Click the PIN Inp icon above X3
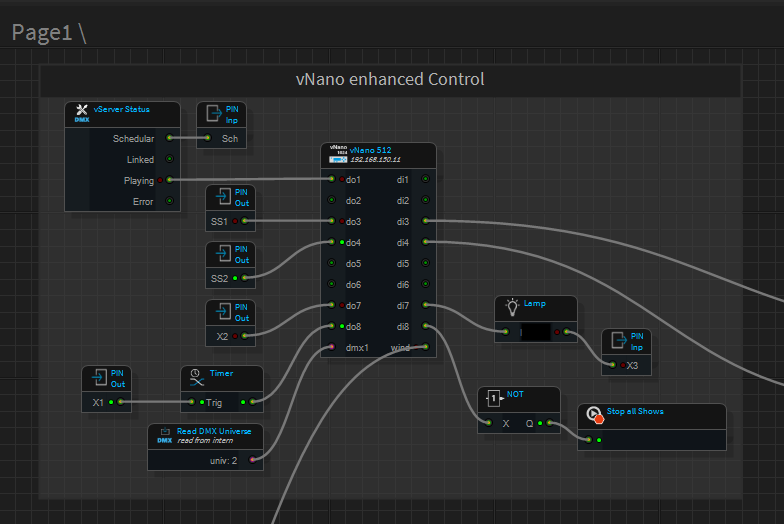784x524 pixels. point(618,341)
